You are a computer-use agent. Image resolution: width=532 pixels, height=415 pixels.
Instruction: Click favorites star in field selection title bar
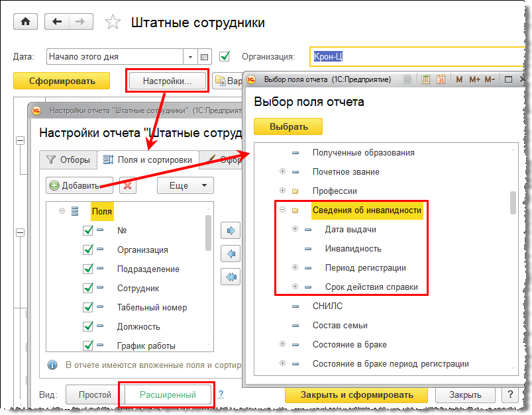(x=407, y=79)
